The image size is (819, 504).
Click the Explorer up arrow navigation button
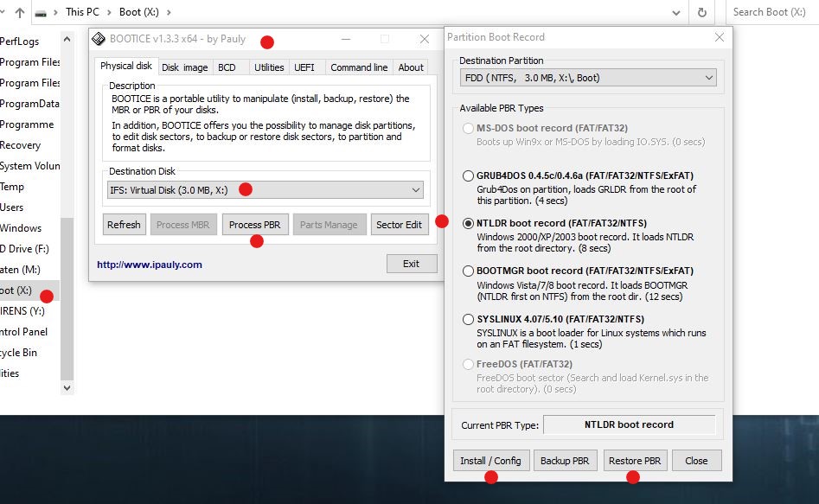tap(20, 12)
